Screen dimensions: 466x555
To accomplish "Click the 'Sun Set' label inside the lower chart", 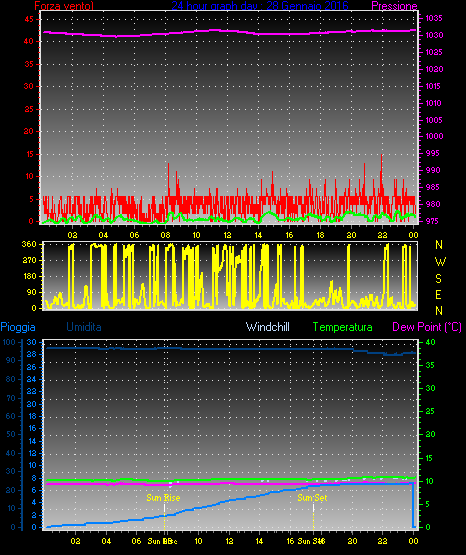I will click(x=312, y=498).
